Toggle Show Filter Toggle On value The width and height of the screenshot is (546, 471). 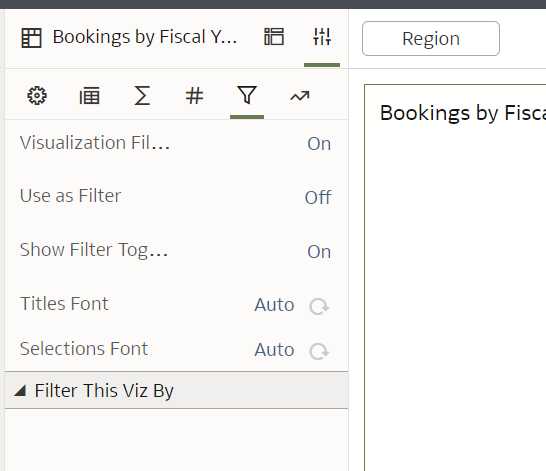[x=319, y=251]
